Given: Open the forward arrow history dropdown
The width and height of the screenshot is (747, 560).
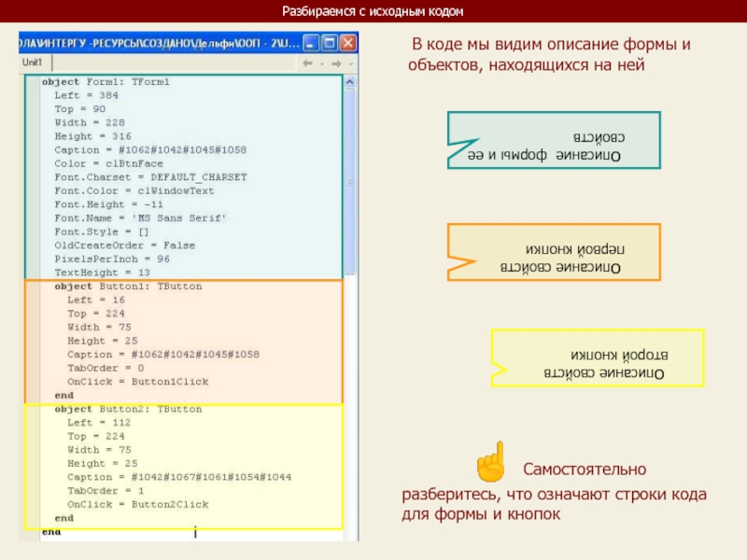Looking at the screenshot, I should [x=351, y=63].
